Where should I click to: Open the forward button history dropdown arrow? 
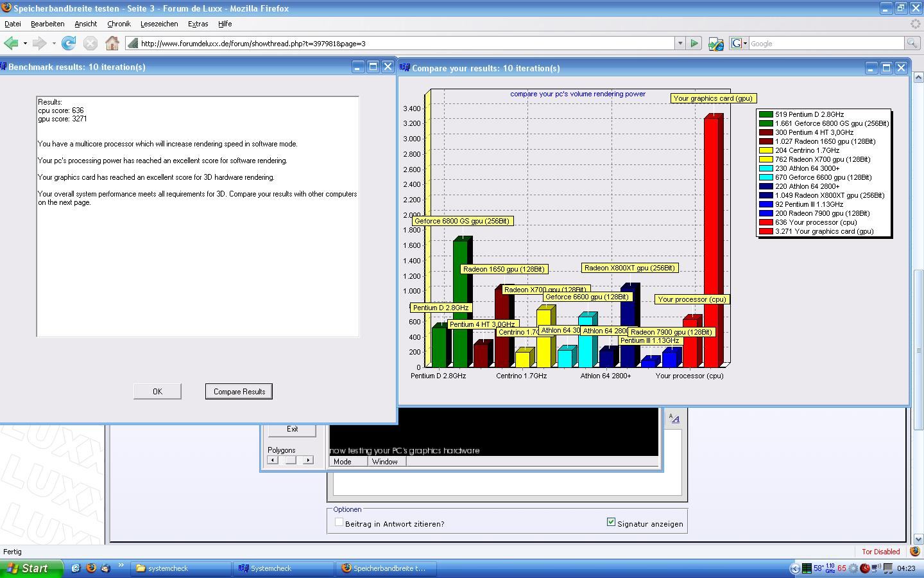[x=54, y=44]
